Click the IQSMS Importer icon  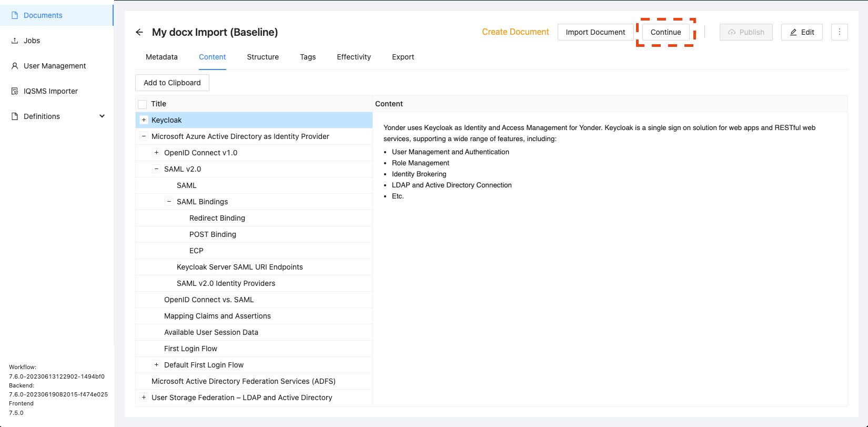(15, 91)
